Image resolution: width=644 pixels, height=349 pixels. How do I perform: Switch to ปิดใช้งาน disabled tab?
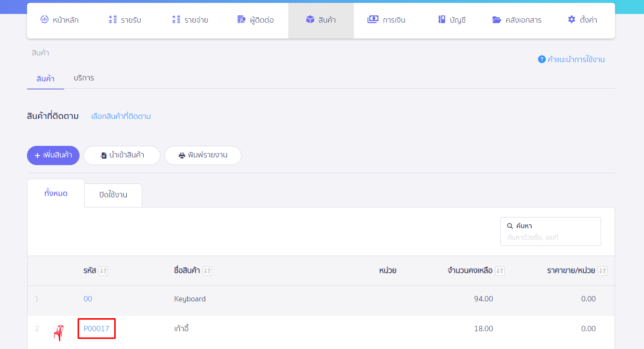pyautogui.click(x=113, y=195)
